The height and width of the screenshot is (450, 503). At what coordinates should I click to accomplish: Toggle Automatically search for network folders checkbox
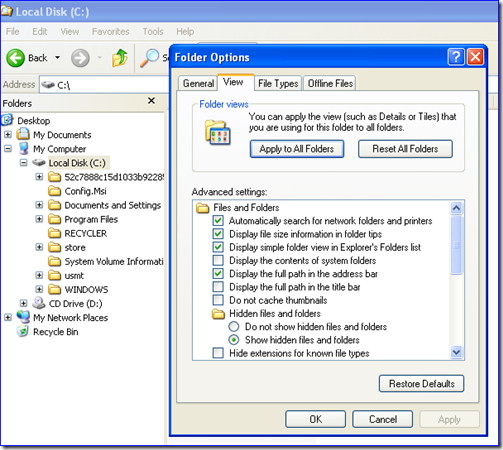[218, 220]
